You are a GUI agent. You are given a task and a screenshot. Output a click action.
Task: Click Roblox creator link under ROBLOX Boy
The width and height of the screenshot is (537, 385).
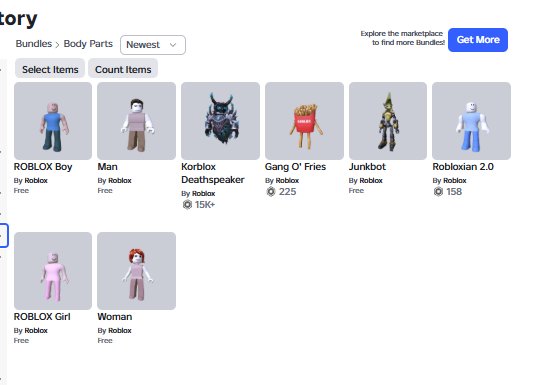coord(36,181)
